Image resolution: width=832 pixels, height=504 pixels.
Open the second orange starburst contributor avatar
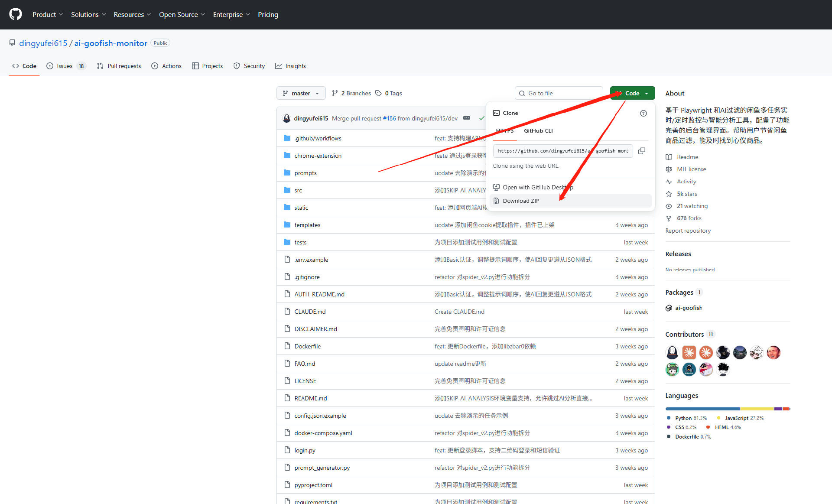coord(706,352)
